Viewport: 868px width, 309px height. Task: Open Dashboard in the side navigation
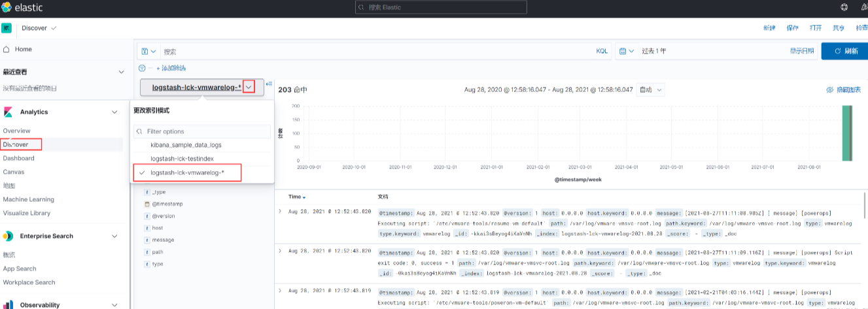pos(18,158)
